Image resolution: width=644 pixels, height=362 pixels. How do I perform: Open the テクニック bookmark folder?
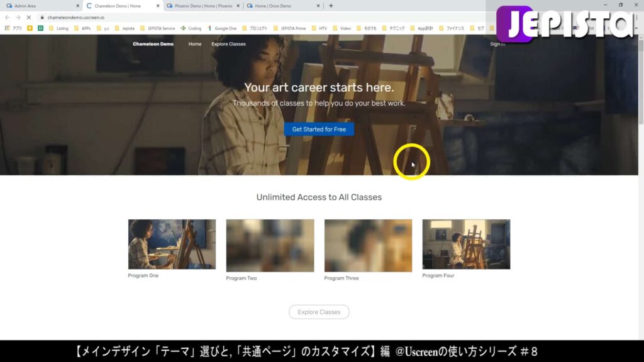click(393, 28)
